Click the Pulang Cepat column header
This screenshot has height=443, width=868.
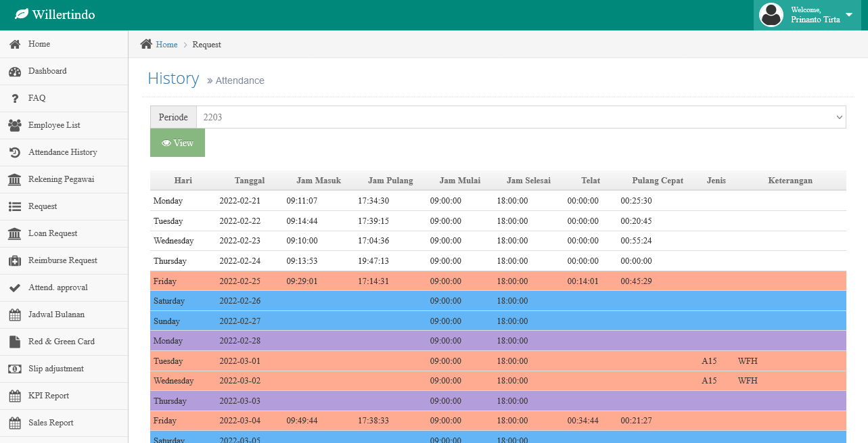point(658,181)
